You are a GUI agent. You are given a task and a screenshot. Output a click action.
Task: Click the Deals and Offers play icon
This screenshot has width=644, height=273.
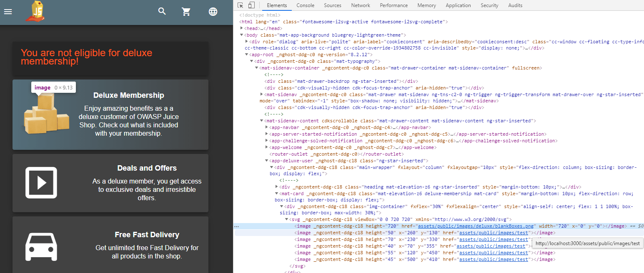(x=41, y=183)
